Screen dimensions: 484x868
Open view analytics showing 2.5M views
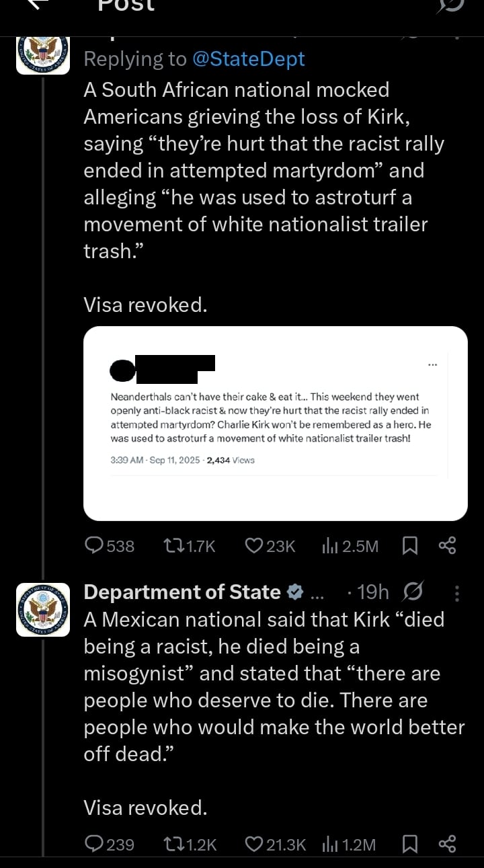click(329, 546)
